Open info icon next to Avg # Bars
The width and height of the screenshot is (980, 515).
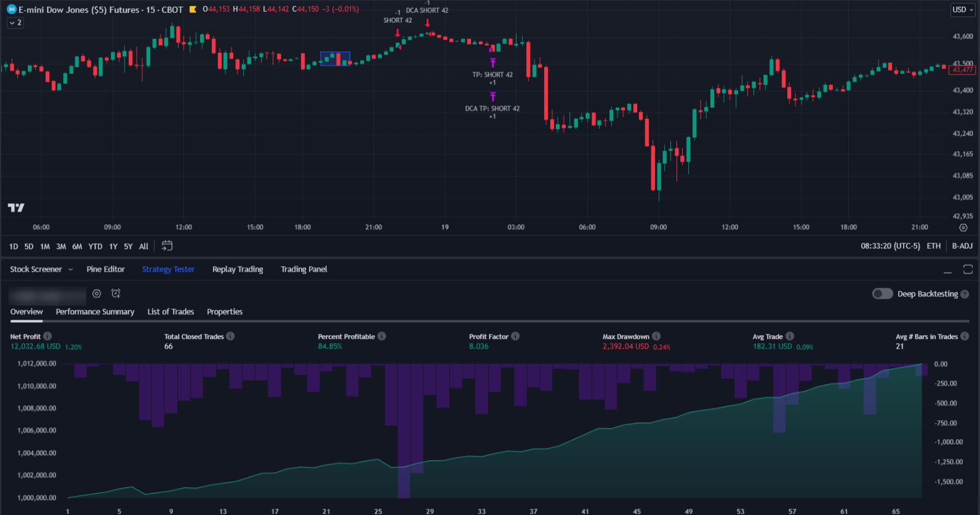[965, 336]
